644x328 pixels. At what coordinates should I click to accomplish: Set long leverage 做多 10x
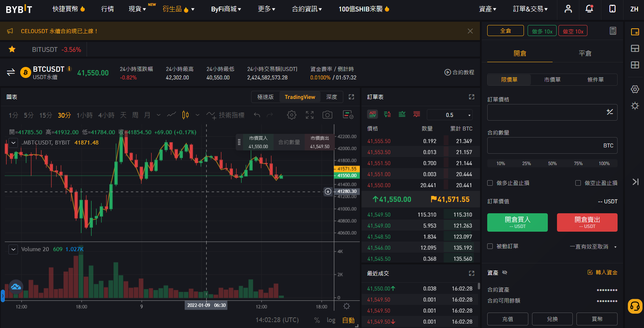542,31
